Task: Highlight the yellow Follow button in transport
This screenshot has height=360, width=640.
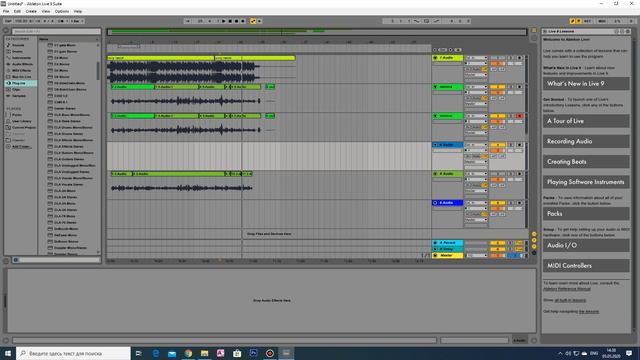Action: coord(253,21)
